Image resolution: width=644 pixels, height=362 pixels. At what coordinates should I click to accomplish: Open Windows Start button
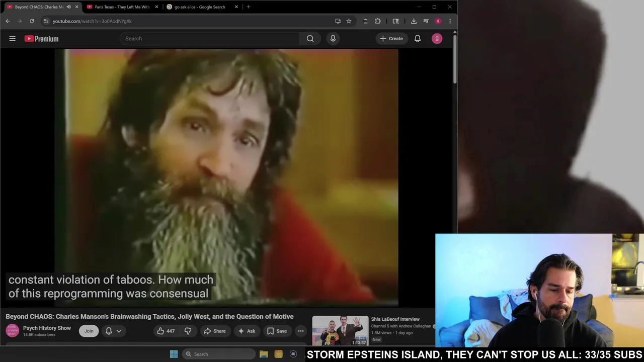pos(174,354)
